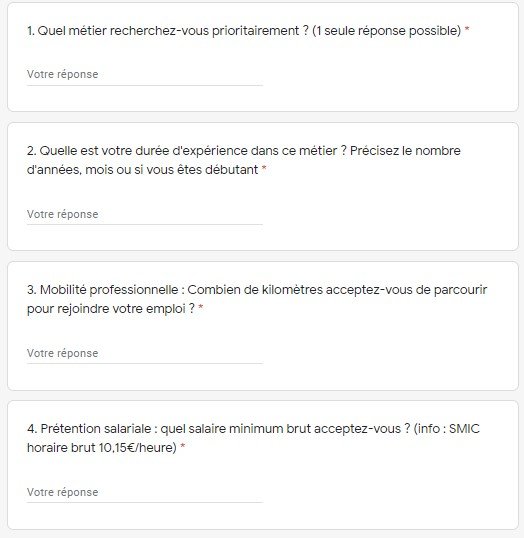Activate the Prétention salariale answer field

pos(145,492)
